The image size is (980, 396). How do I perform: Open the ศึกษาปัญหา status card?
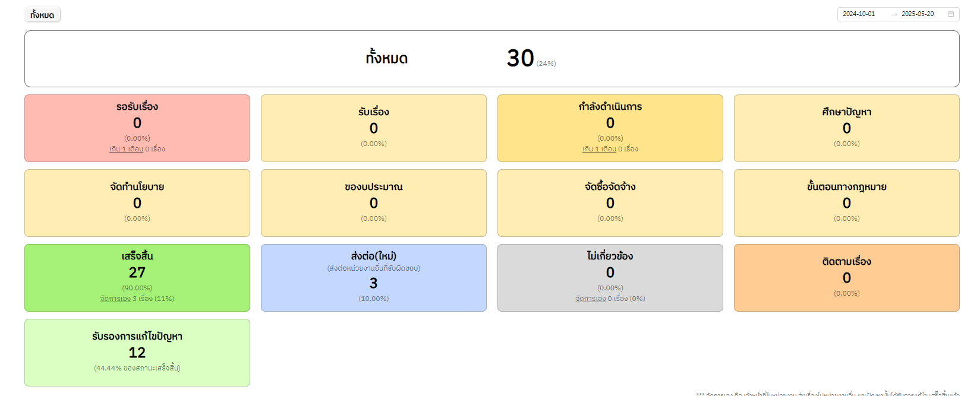847,128
